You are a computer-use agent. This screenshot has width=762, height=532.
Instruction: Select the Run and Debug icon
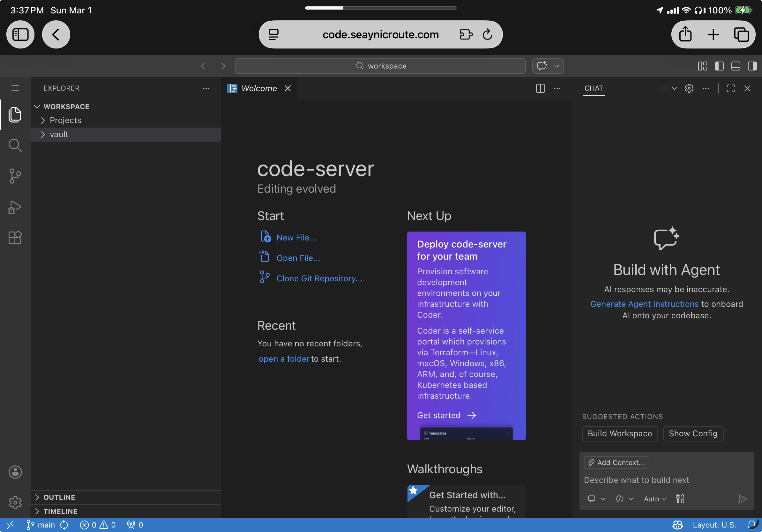(x=15, y=207)
